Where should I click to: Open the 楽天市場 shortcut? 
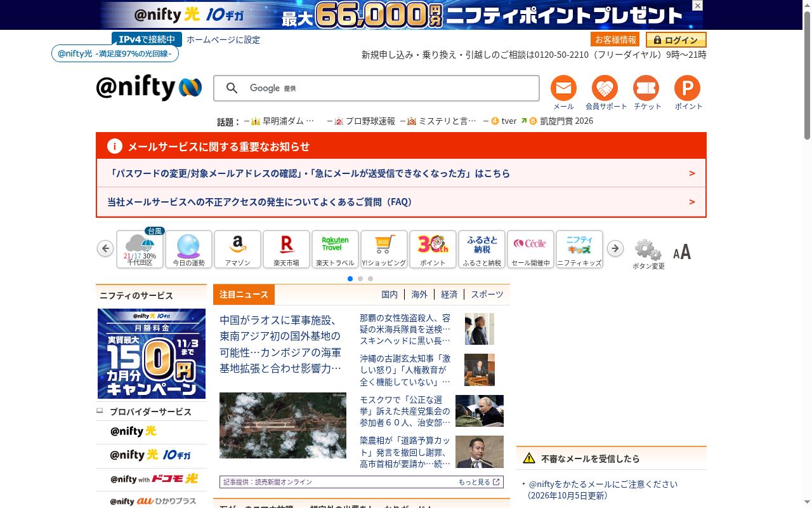click(x=287, y=249)
